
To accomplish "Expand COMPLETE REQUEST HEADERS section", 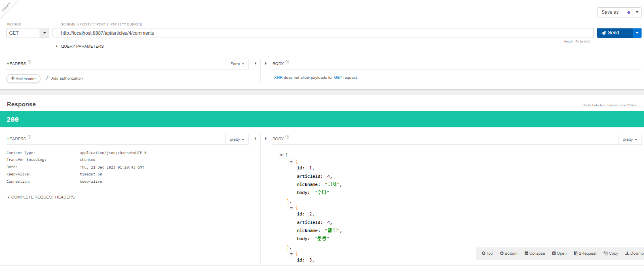I will point(41,197).
